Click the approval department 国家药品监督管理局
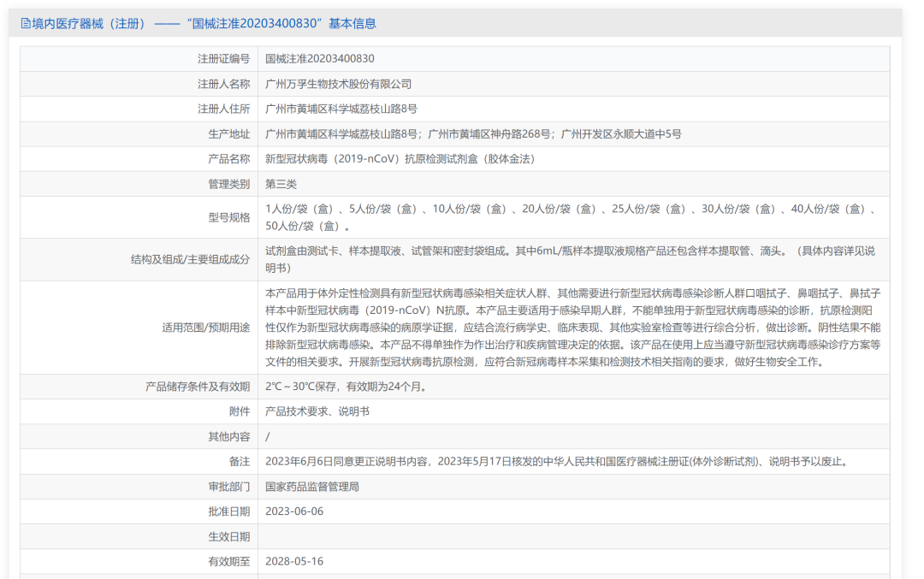This screenshot has width=924, height=579. pyautogui.click(x=312, y=487)
